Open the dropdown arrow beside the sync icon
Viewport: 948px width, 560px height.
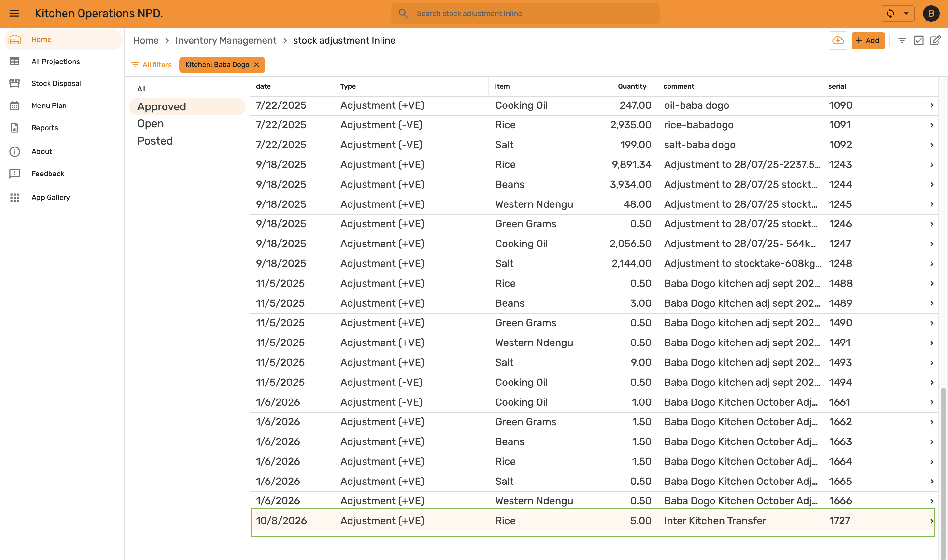pyautogui.click(x=906, y=14)
